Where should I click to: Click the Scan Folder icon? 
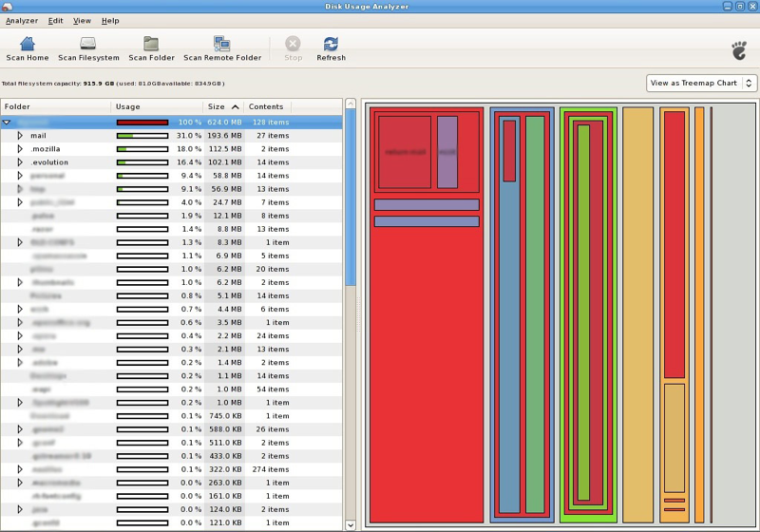tap(151, 44)
